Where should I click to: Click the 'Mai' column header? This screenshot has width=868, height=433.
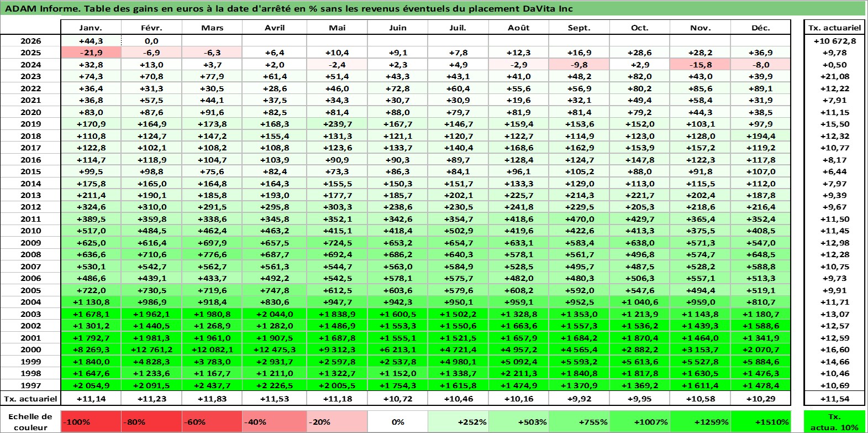click(x=337, y=28)
